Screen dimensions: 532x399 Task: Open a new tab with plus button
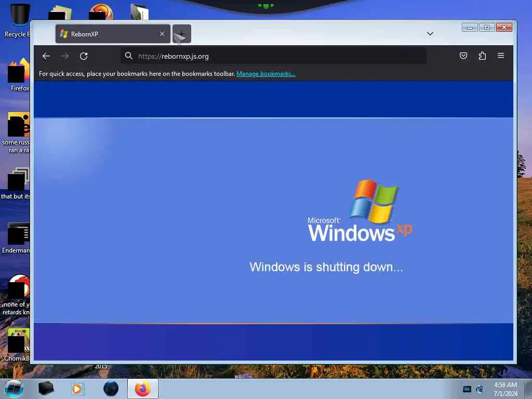click(x=182, y=34)
